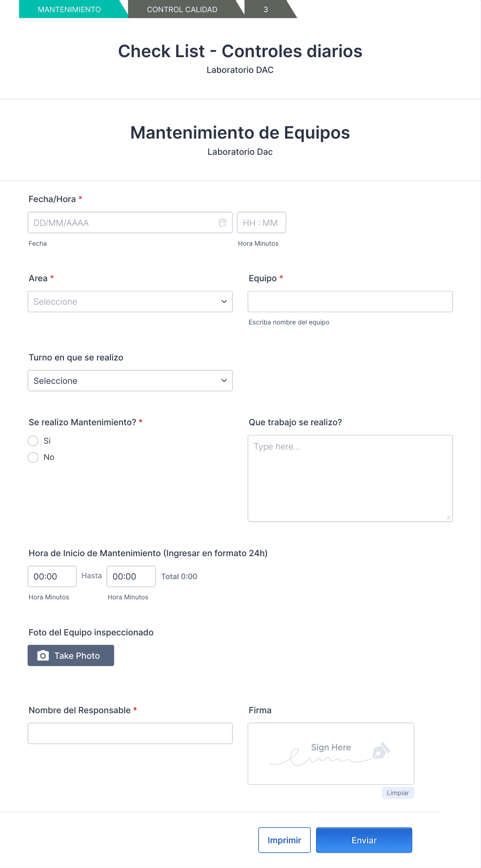481x868 pixels.
Task: Switch to the CONTROL CALIDAD tab
Action: tap(182, 9)
